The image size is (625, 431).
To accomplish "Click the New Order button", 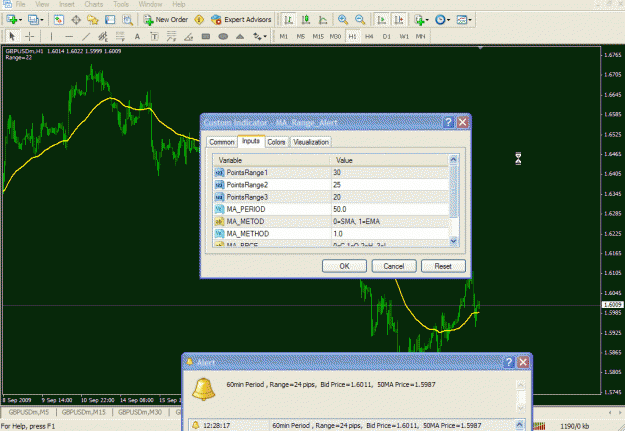I will [x=166, y=20].
